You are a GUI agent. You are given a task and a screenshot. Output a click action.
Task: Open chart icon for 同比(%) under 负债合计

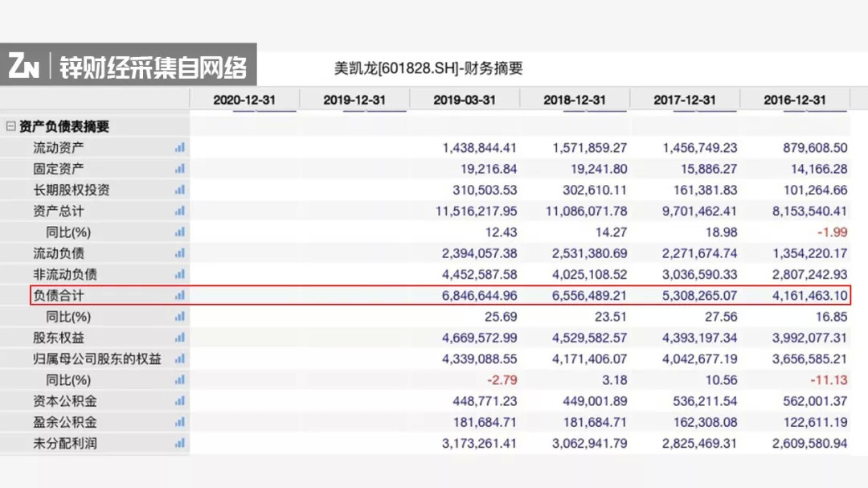[x=180, y=316]
